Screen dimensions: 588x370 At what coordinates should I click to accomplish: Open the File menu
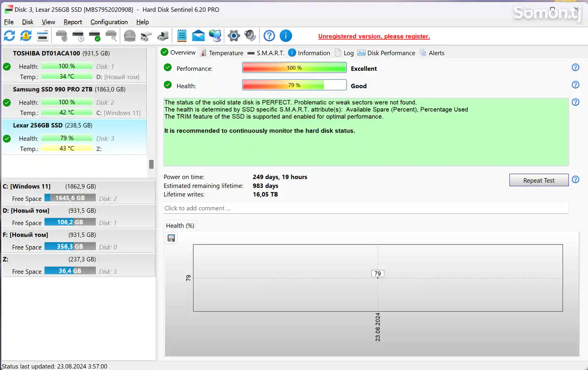[9, 22]
